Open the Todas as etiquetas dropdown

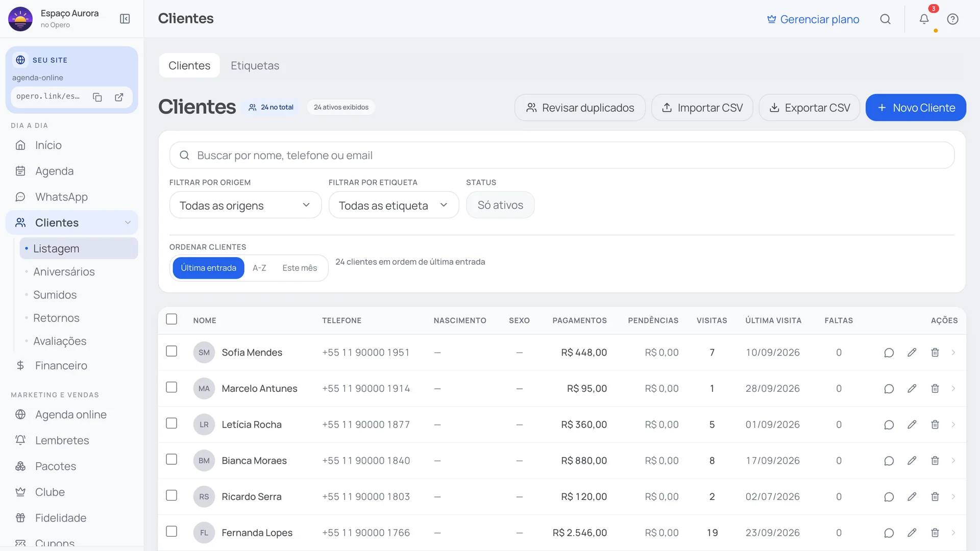pyautogui.click(x=394, y=205)
